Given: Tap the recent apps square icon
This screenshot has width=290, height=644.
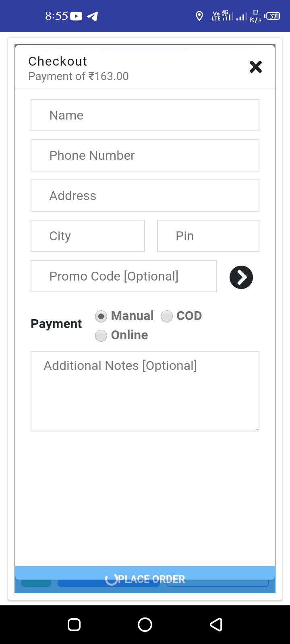Looking at the screenshot, I should [x=74, y=624].
